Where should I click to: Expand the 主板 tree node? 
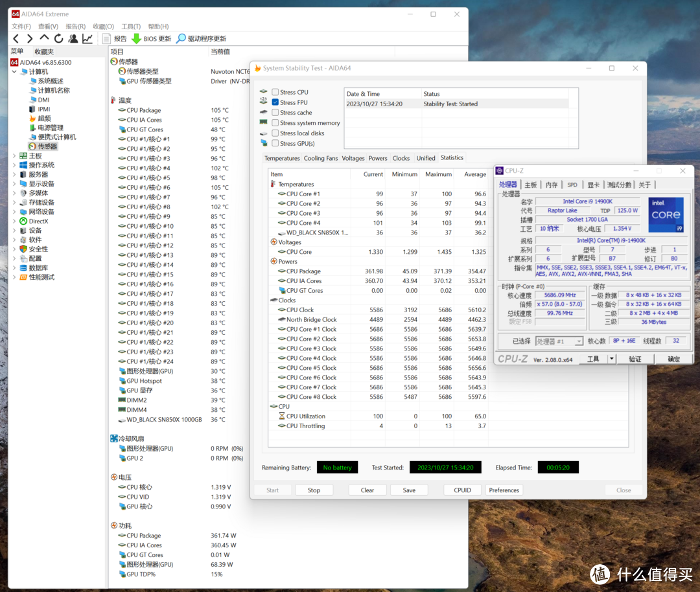[x=14, y=155]
